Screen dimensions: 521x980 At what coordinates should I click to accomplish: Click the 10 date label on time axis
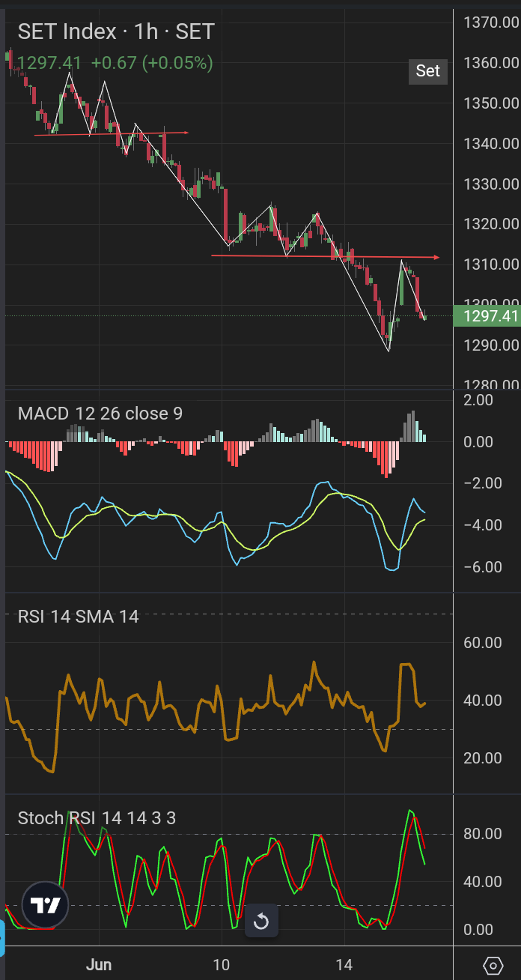(221, 964)
